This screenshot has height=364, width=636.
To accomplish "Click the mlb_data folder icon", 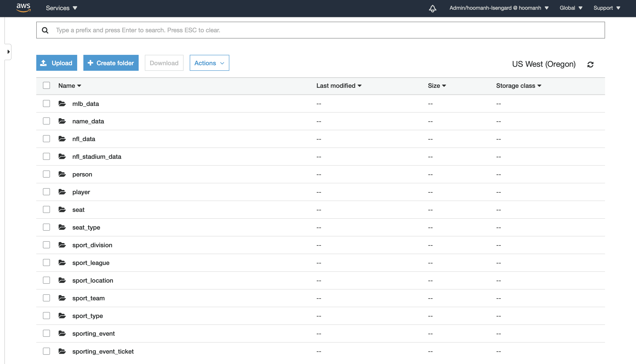I will 62,103.
